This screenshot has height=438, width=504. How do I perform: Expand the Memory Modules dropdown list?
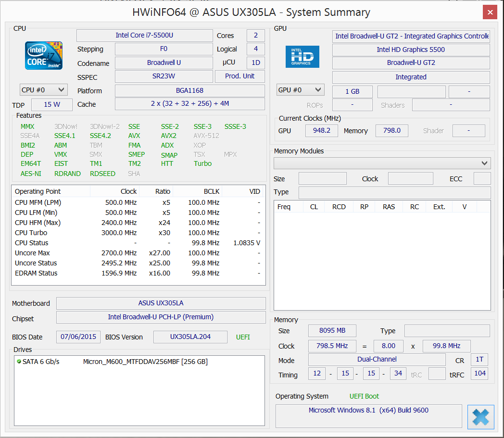point(382,163)
